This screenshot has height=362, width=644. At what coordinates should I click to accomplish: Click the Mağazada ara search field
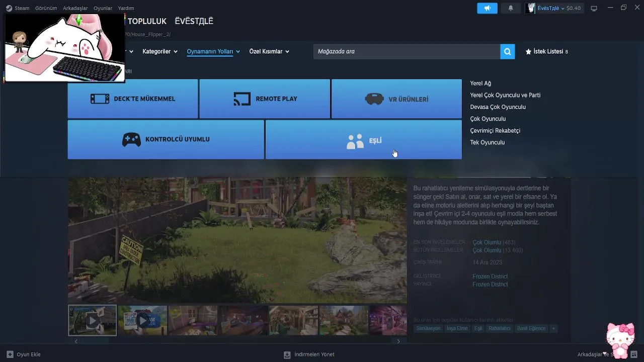[x=407, y=51]
